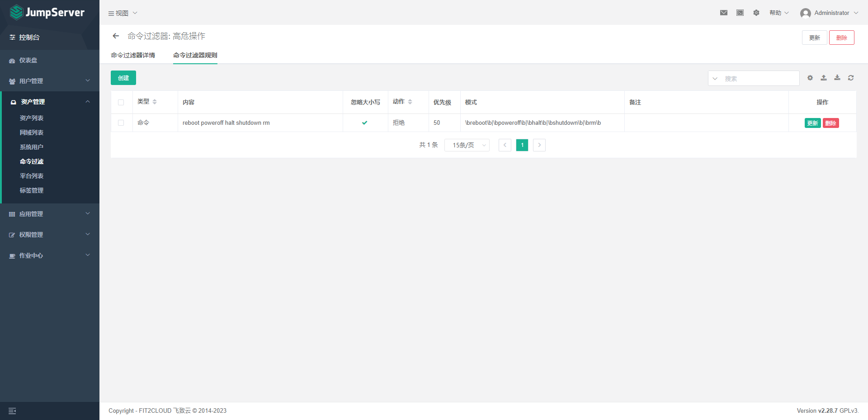The width and height of the screenshot is (868, 420).
Task: Sort by 类型 column arrows
Action: coord(155,102)
